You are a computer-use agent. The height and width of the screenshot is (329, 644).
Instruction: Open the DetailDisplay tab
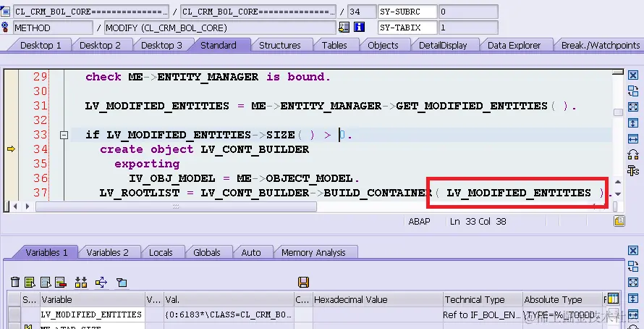(443, 45)
